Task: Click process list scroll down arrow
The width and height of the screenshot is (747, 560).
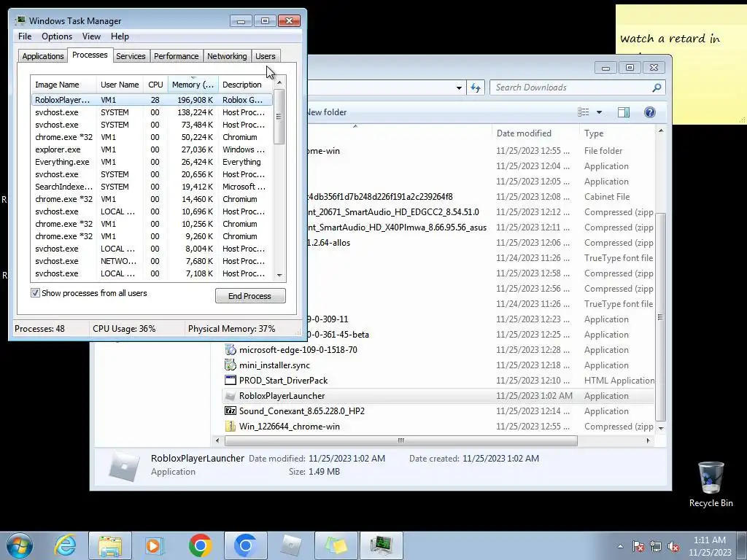Action: click(x=279, y=275)
